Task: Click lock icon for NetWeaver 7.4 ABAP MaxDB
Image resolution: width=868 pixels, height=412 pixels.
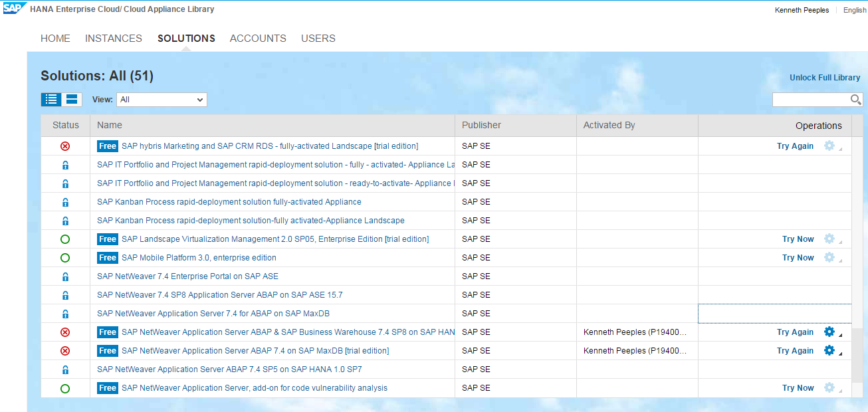Action: pyautogui.click(x=65, y=314)
